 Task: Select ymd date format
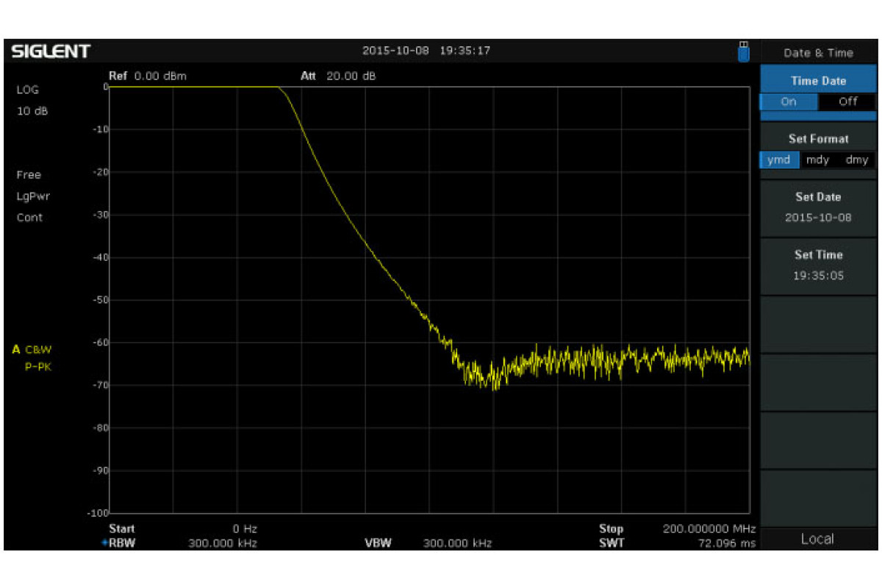coord(778,159)
